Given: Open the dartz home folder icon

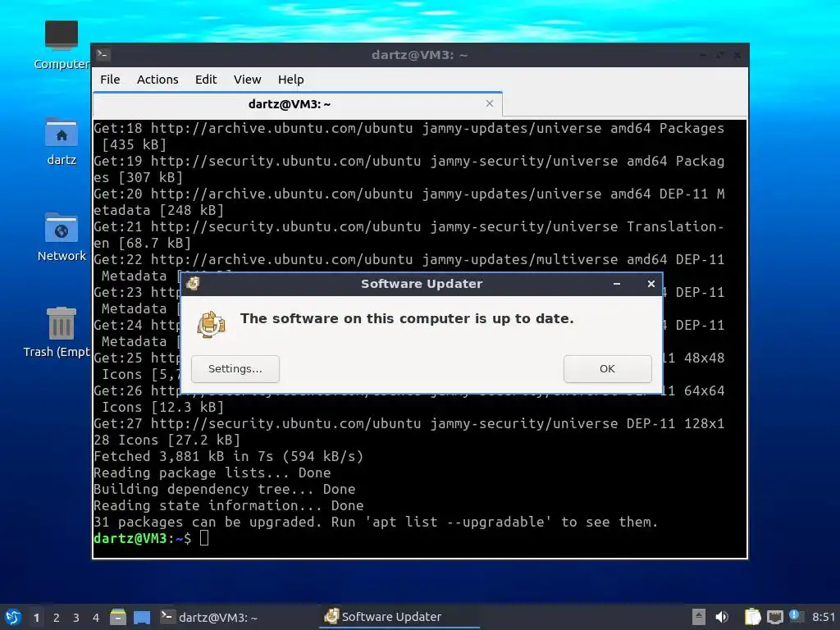Looking at the screenshot, I should coord(61,141).
